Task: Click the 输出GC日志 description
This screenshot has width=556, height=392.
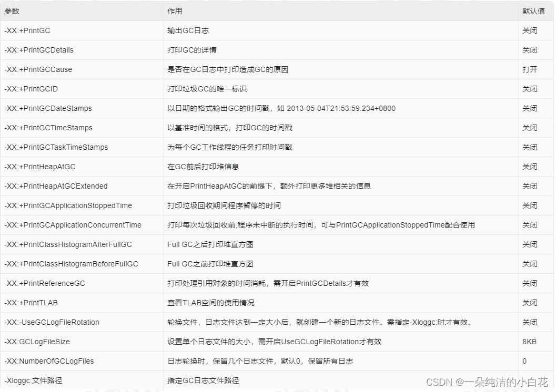Action: click(x=188, y=30)
